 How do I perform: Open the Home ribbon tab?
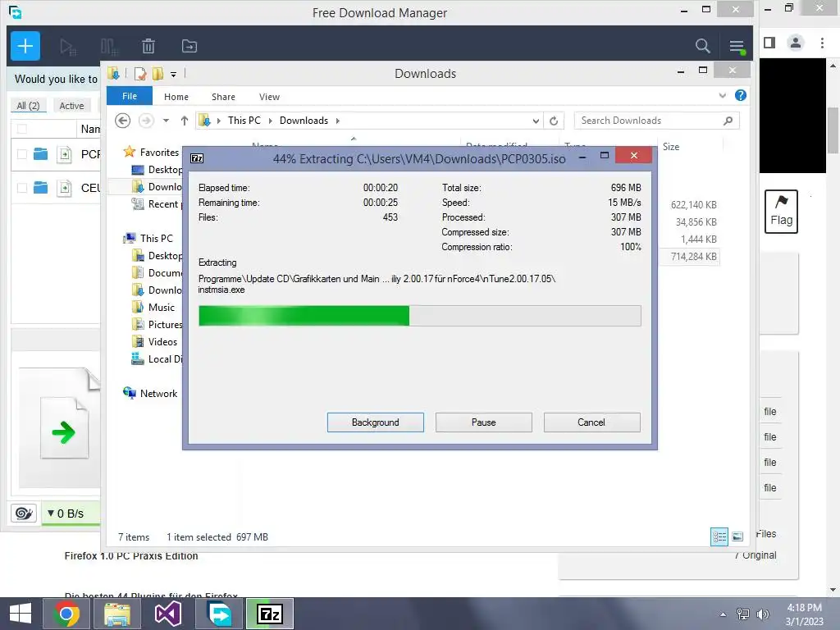176,97
